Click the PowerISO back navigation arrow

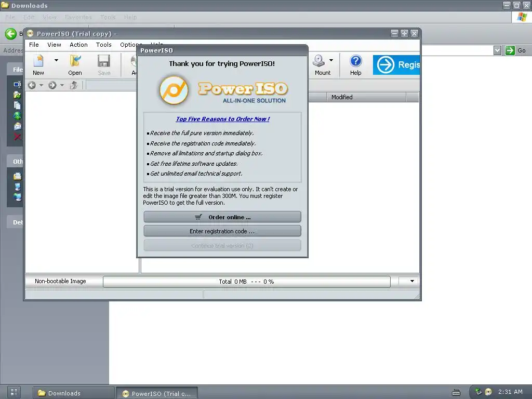click(32, 85)
